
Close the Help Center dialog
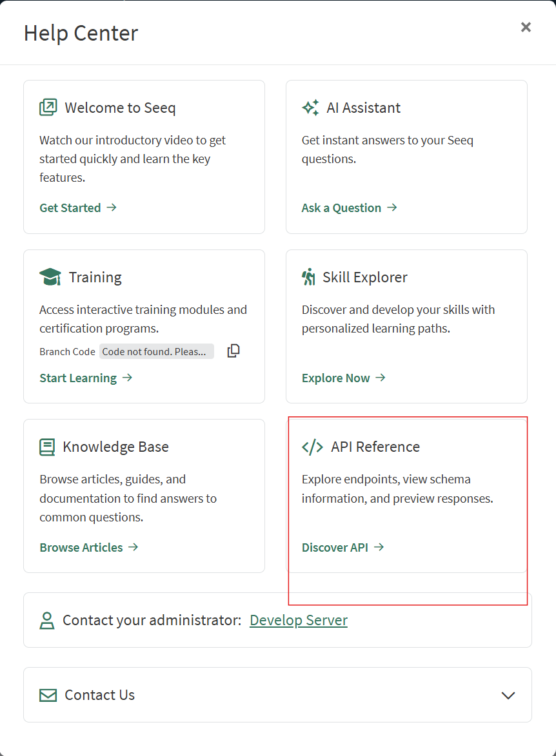[526, 27]
